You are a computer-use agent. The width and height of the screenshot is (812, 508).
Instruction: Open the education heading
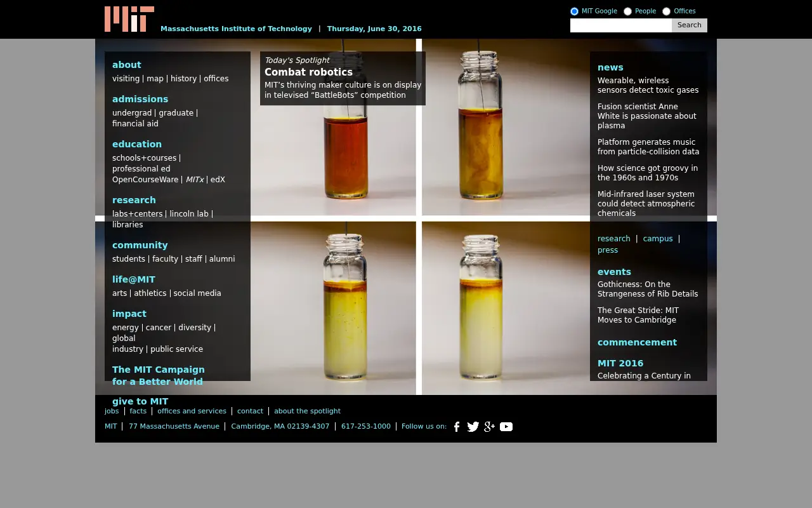137,144
